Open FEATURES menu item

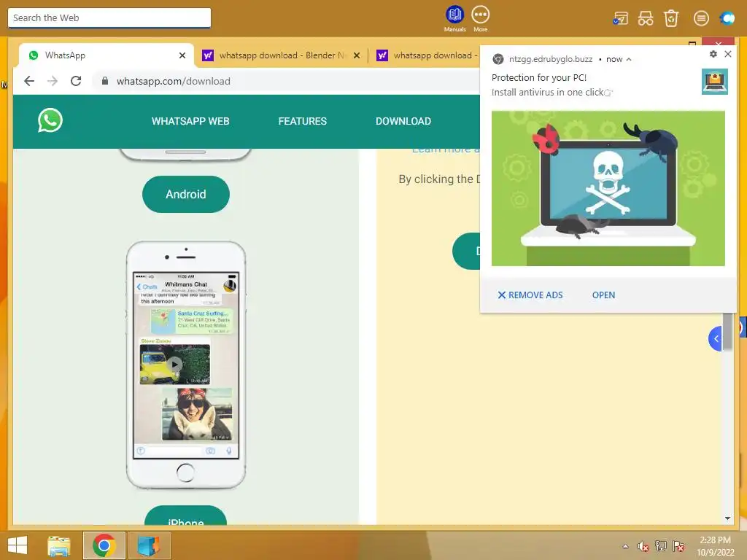coord(303,121)
